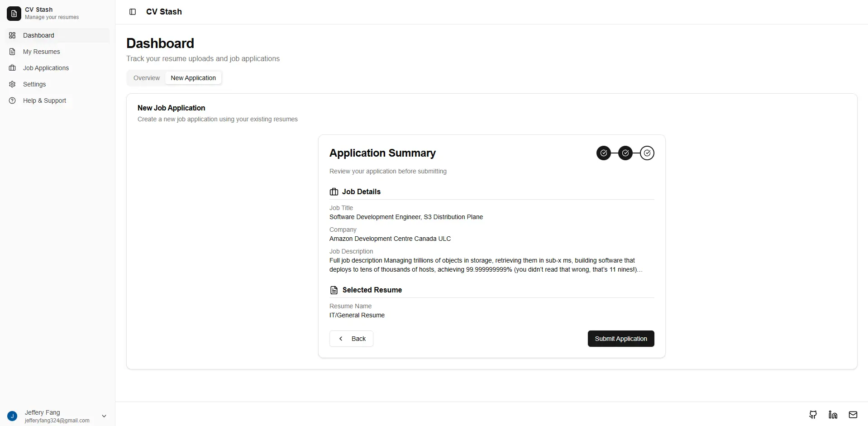Screen dimensions: 868x426
Task: Select the New Application tab
Action: pyautogui.click(x=193, y=78)
